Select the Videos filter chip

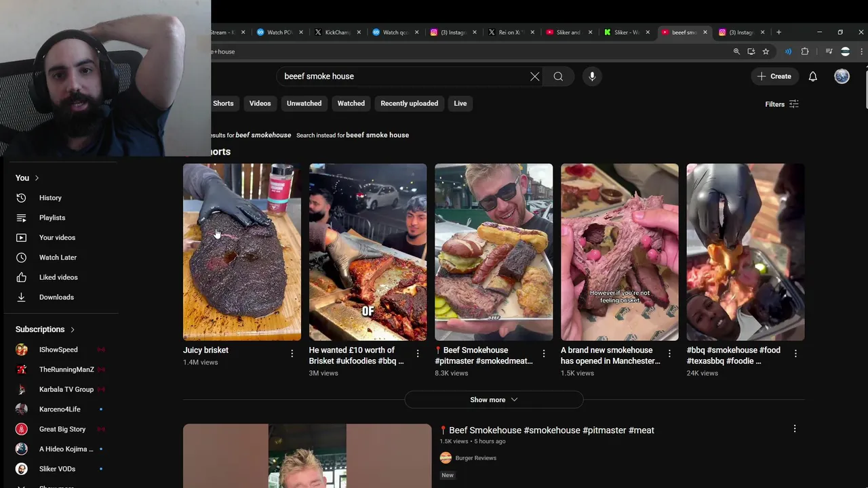[260, 104]
